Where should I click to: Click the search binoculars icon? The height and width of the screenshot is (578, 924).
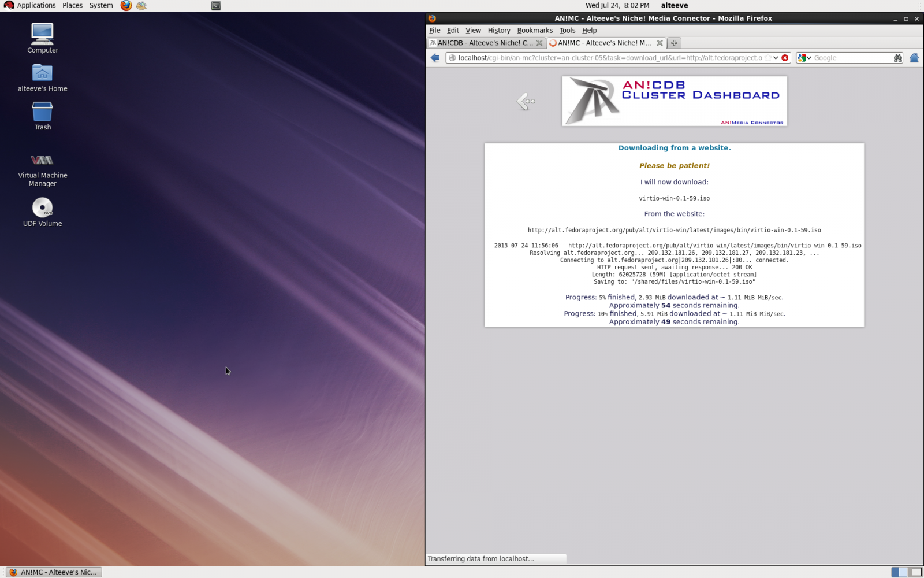[897, 58]
